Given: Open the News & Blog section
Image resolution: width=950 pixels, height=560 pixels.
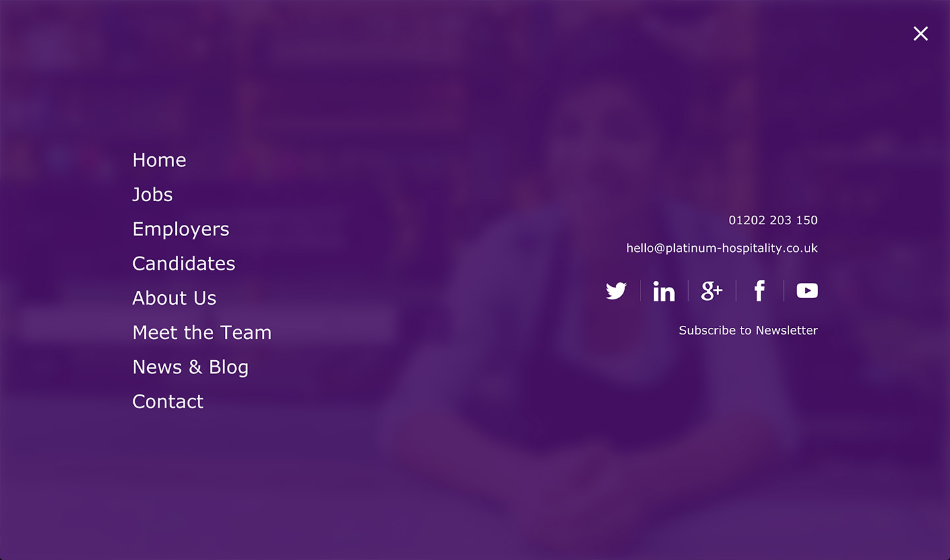Looking at the screenshot, I should 190,367.
